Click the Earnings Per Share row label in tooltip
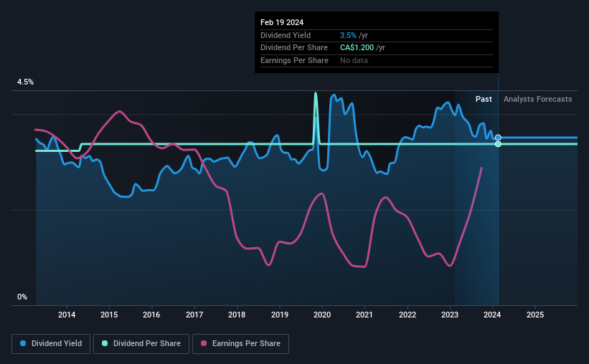This screenshot has height=364, width=589. coord(294,60)
